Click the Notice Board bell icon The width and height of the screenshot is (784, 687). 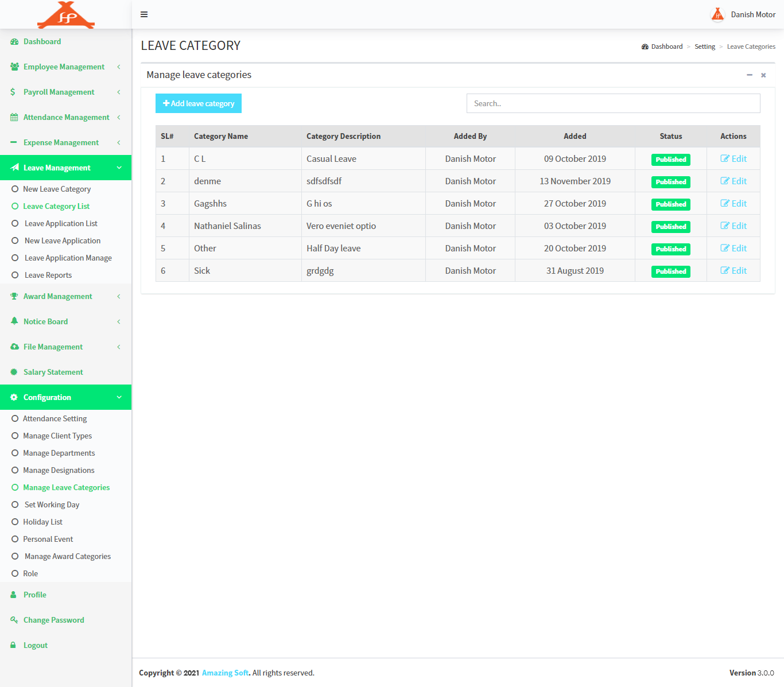pyautogui.click(x=14, y=321)
